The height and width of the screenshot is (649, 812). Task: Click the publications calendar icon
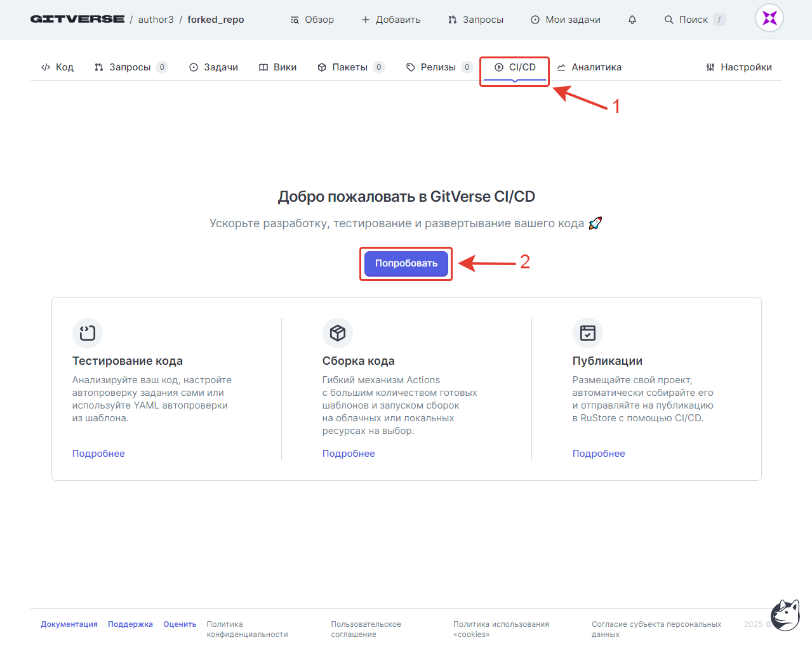588,333
